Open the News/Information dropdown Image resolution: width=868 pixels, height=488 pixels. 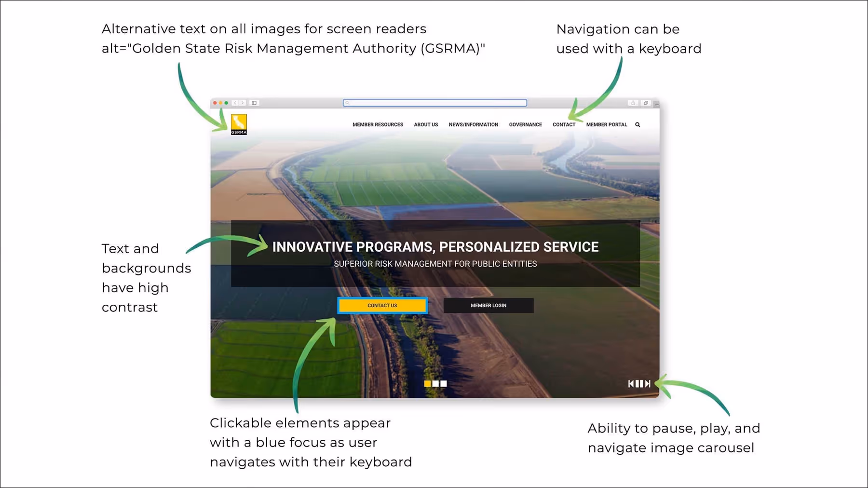474,124
